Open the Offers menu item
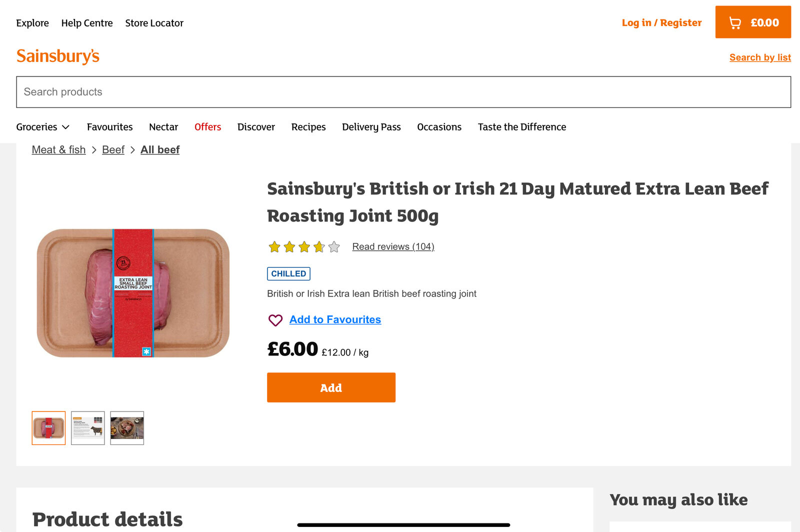 pos(207,127)
